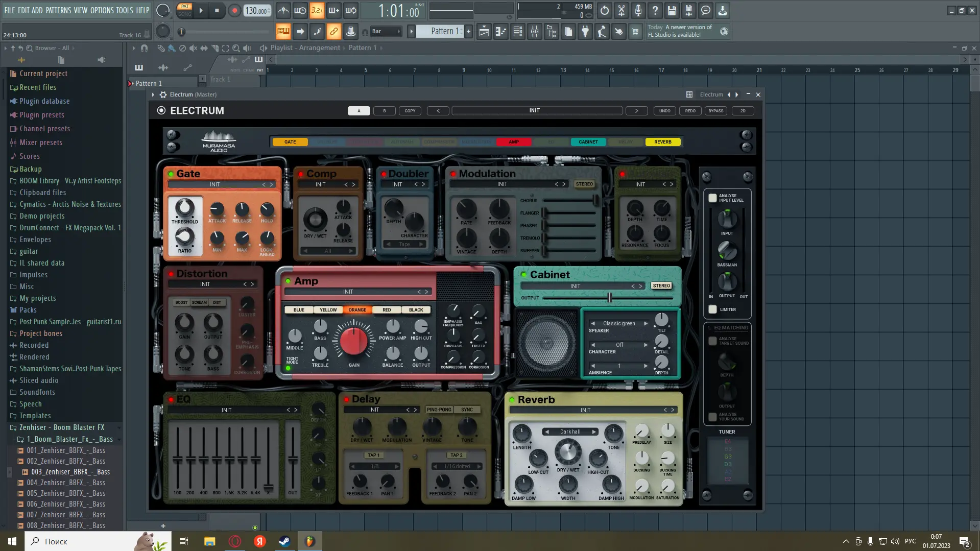Screen dimensions: 980x551
Task: Click the tempo 130.000 field
Action: pos(257,10)
